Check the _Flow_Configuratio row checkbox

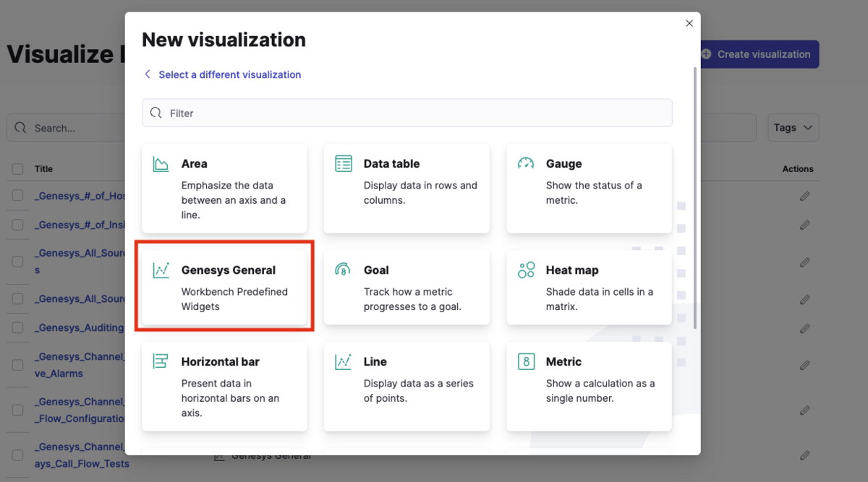[17, 410]
